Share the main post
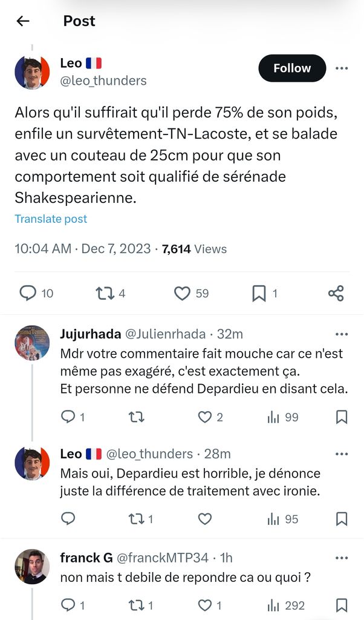Viewport: 364px width, 620px height. (x=336, y=293)
